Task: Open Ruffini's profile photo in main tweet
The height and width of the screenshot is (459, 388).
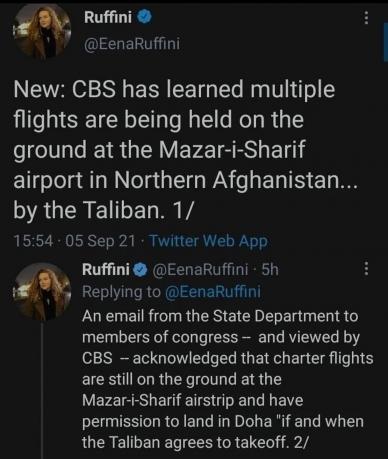Action: 42,31
